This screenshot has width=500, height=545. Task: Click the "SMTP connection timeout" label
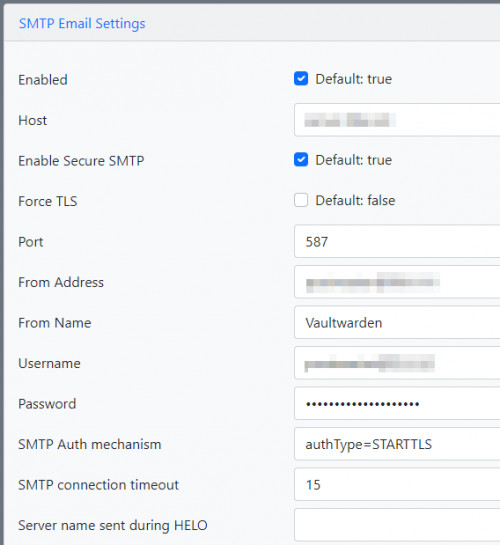click(x=98, y=485)
